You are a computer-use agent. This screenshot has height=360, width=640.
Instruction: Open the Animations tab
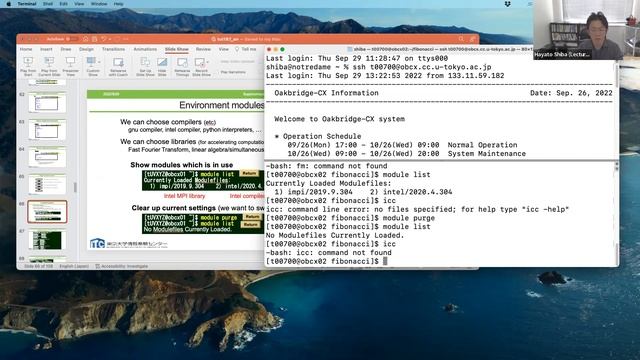point(145,49)
